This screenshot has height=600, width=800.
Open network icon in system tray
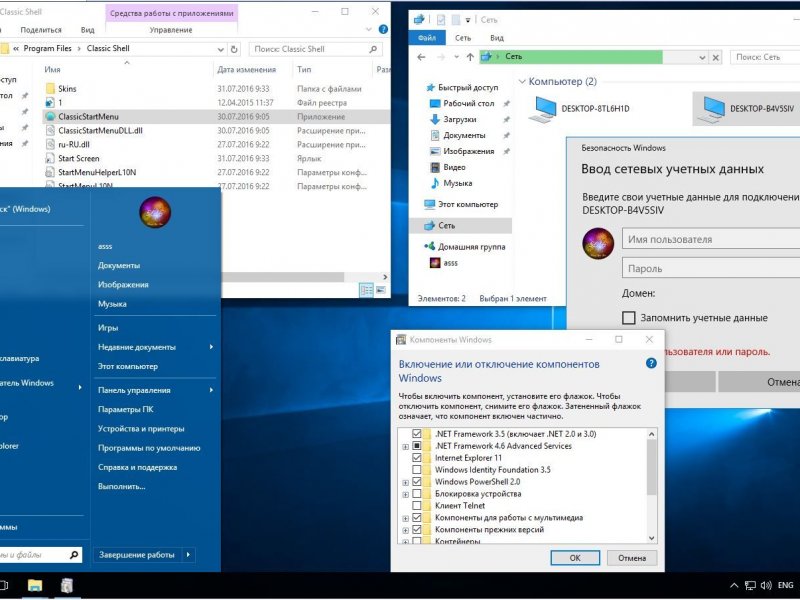click(x=750, y=586)
